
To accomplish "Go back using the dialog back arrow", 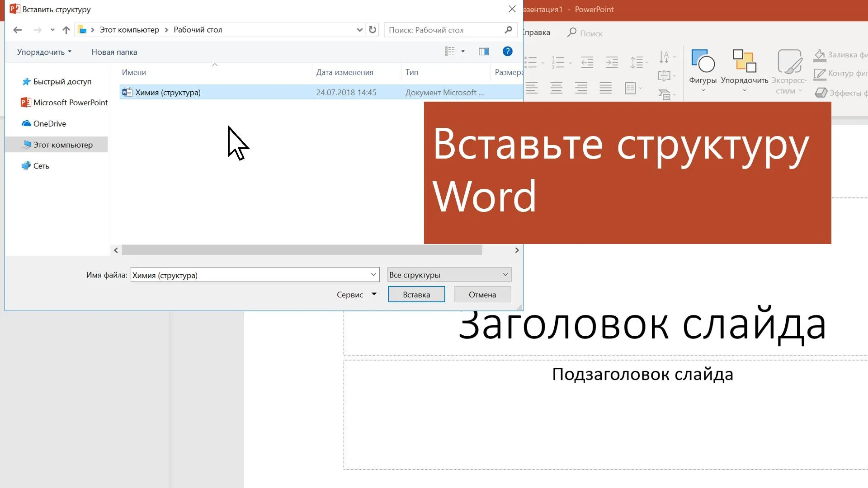I will coord(18,30).
